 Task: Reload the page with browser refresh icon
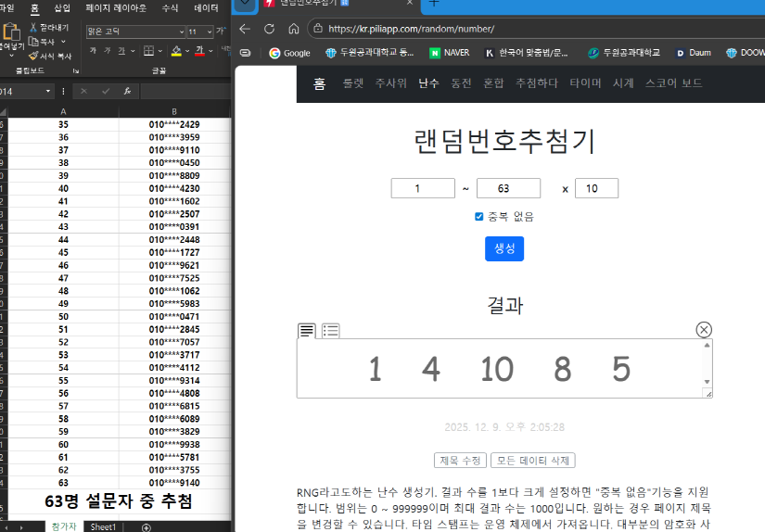(x=269, y=29)
